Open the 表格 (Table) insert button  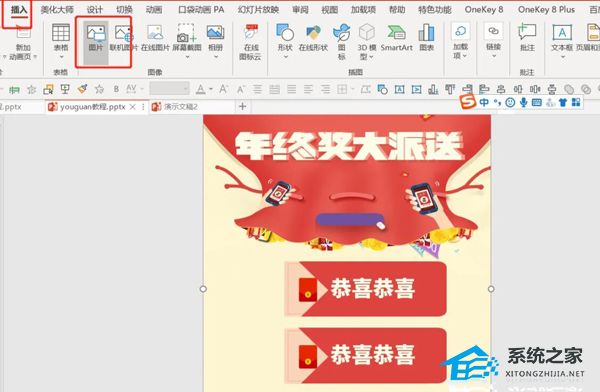click(61, 40)
